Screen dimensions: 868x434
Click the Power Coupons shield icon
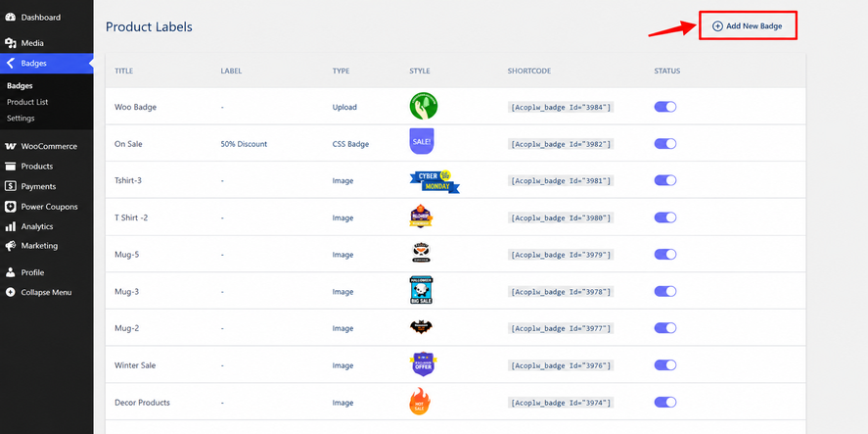click(x=10, y=207)
